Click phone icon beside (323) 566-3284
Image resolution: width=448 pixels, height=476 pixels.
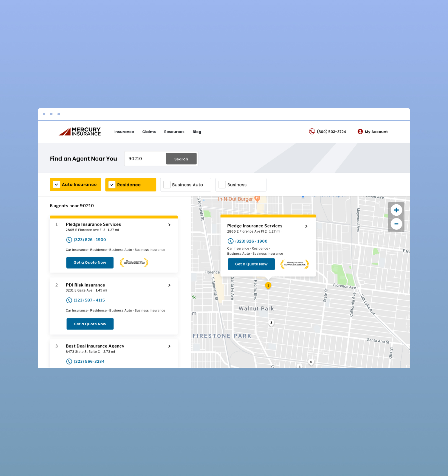coord(69,361)
